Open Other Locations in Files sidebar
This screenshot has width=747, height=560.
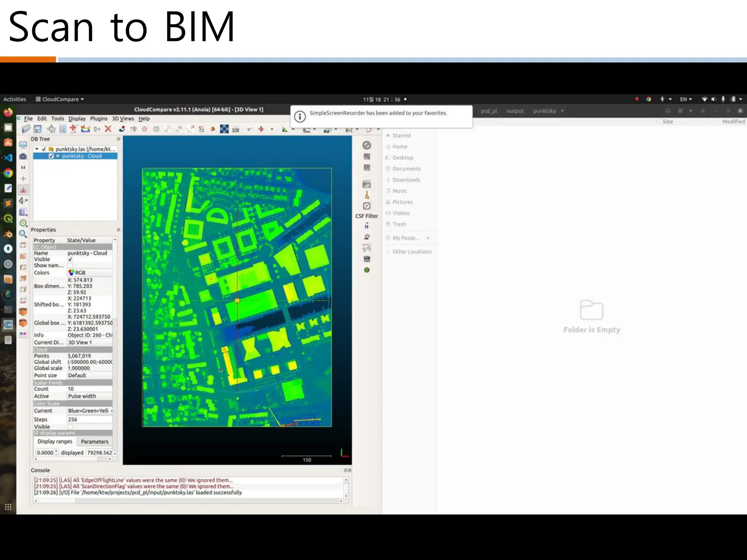412,252
